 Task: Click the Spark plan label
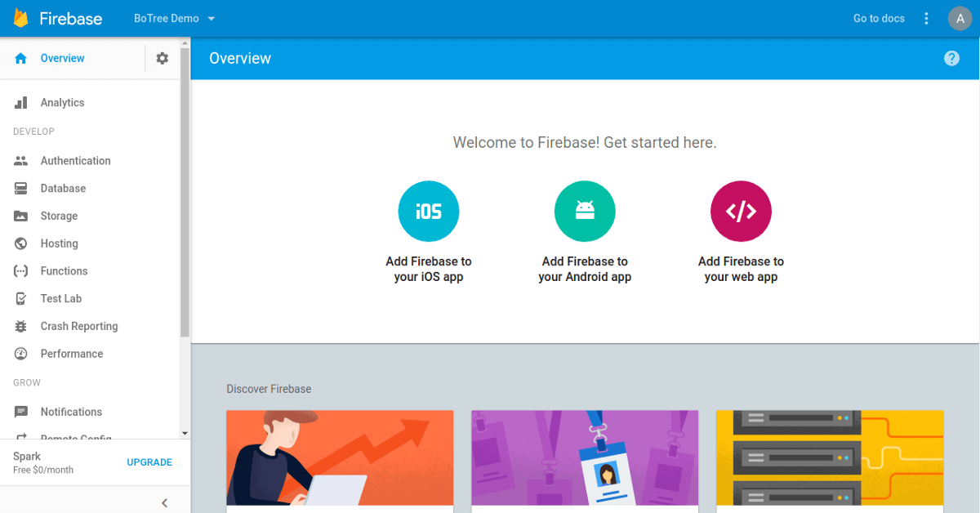[27, 457]
